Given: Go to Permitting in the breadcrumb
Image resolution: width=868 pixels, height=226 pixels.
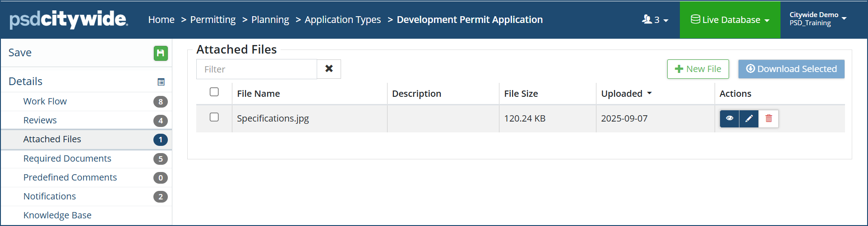Looking at the screenshot, I should tap(212, 20).
